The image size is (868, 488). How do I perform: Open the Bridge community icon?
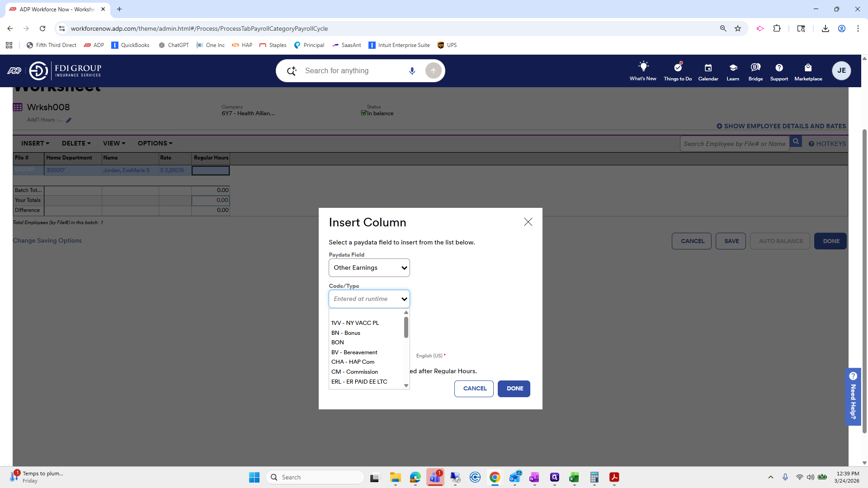(x=755, y=67)
